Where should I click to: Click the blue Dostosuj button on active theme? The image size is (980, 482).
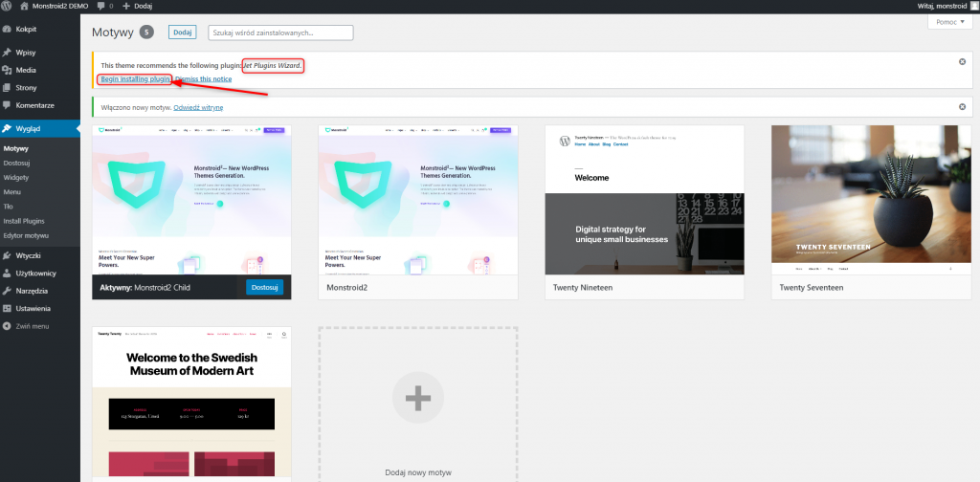point(264,287)
